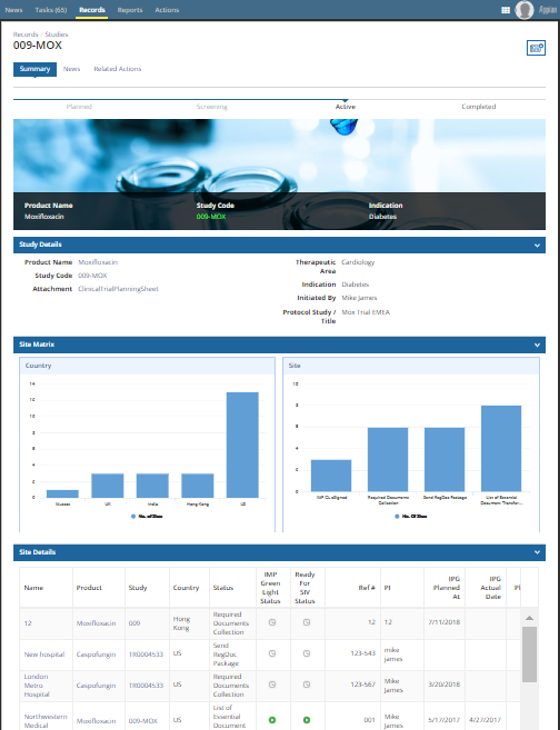Viewport: 560px width, 730px height.
Task: Open the Northwestern Medical site link
Action: click(45, 721)
